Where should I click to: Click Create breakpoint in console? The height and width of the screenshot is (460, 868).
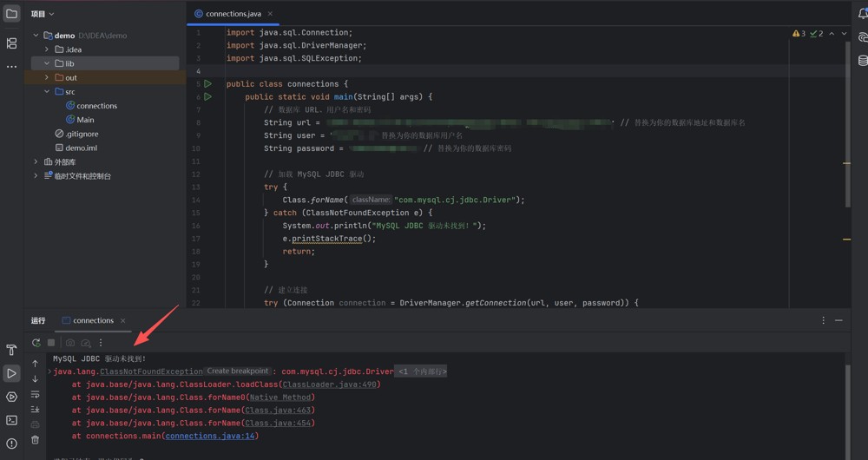tap(238, 371)
